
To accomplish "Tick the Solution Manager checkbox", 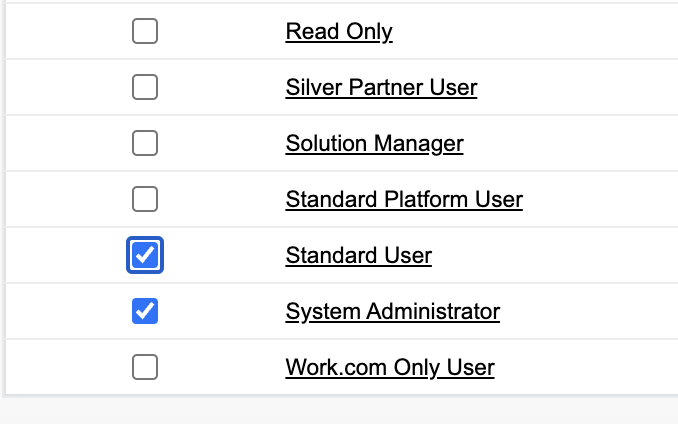I will [145, 144].
